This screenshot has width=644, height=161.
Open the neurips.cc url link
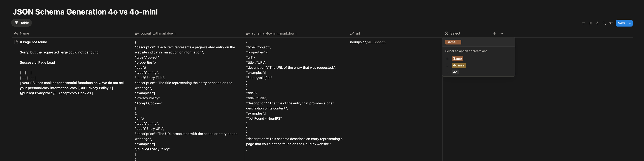(368, 42)
